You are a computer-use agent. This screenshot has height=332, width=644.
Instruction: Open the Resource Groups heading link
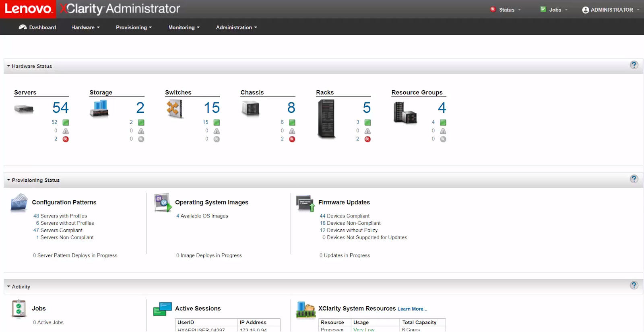[x=417, y=92]
